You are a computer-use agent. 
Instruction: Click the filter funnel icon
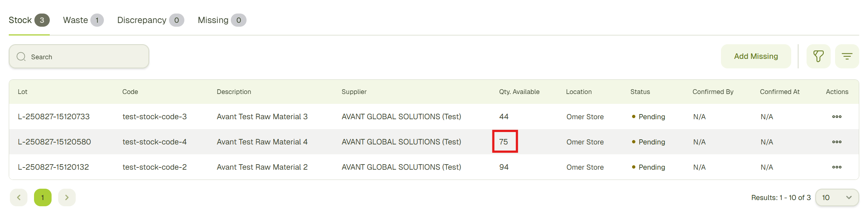click(x=818, y=56)
